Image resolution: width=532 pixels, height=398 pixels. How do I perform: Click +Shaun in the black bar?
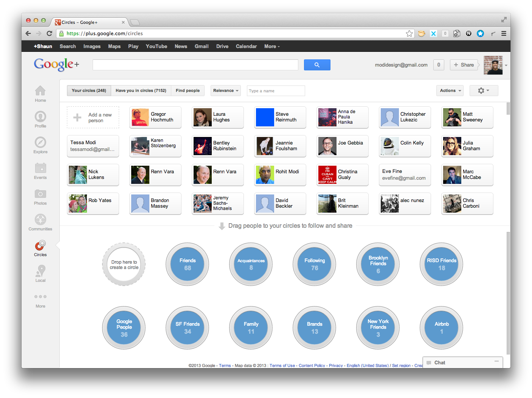click(43, 47)
